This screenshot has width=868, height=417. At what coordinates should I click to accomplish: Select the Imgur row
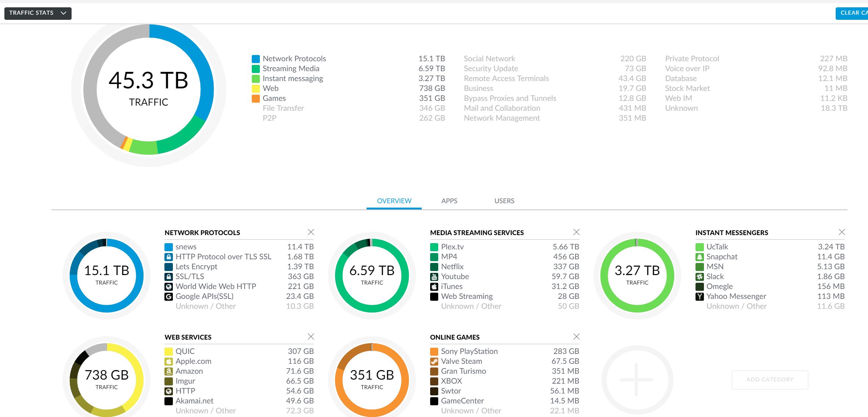(239, 381)
